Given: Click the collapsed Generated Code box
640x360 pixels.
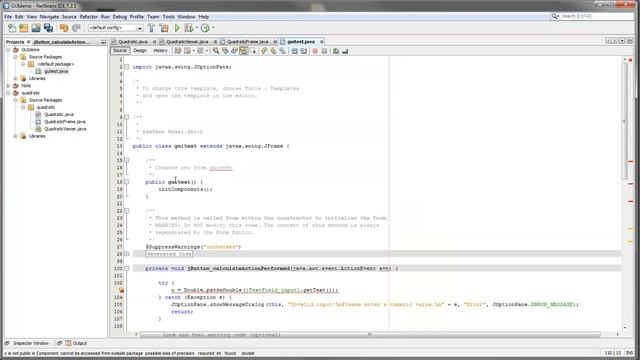Looking at the screenshot, I should pos(169,254).
